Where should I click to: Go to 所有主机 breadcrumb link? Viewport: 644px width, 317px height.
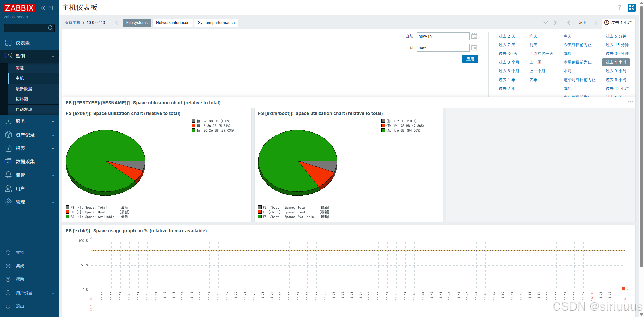[x=72, y=23]
